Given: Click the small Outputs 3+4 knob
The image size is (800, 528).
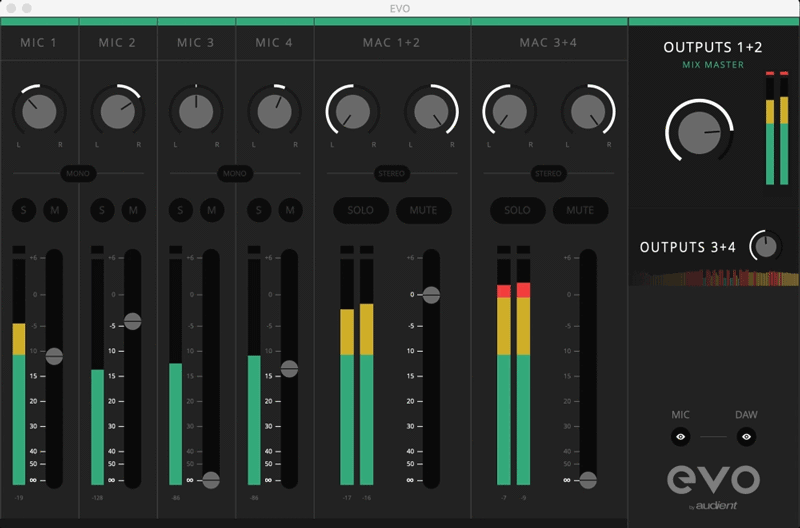Looking at the screenshot, I should coord(765,246).
